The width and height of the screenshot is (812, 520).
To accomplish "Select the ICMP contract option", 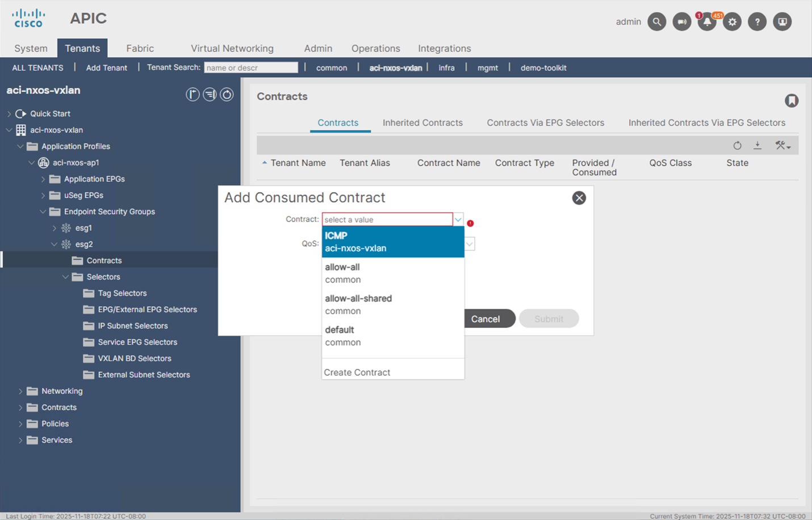I will [x=393, y=242].
